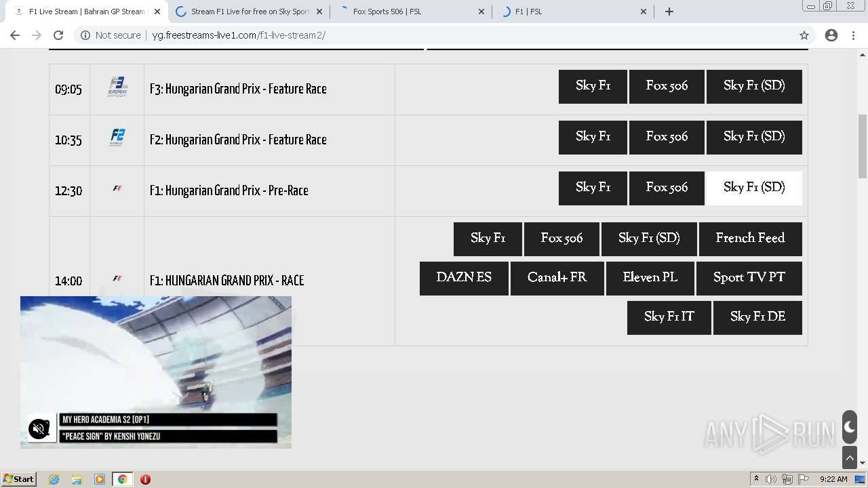Click the F3 European series logo

(117, 87)
